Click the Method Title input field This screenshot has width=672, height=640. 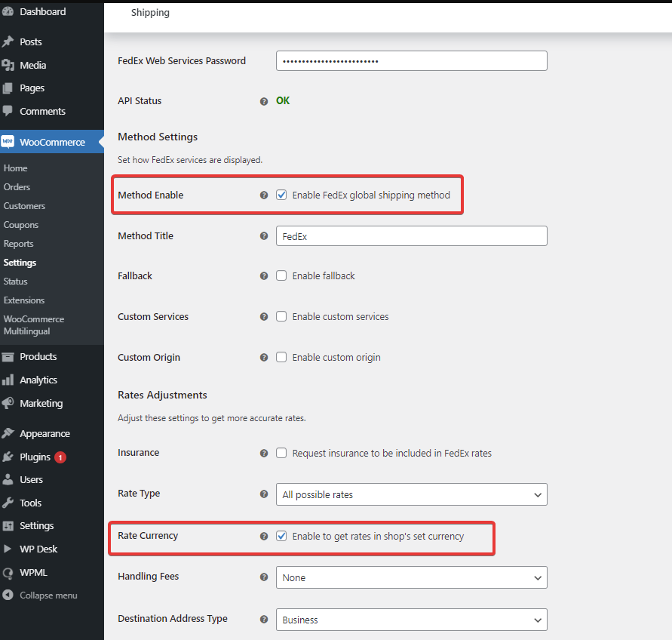pyautogui.click(x=412, y=236)
